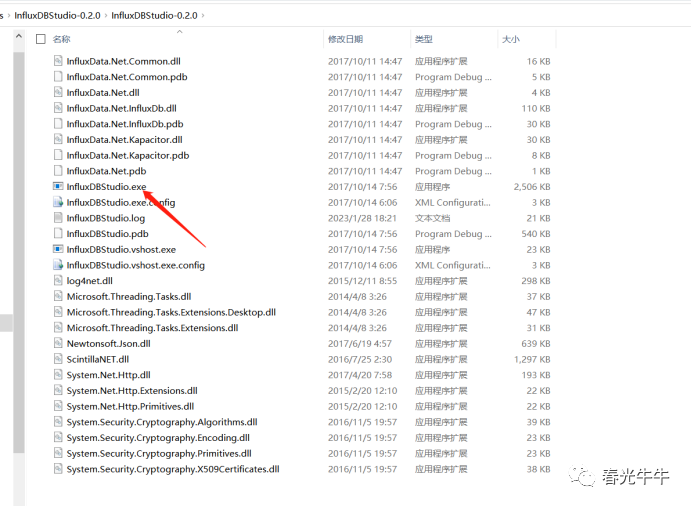Screen dimensions: 692x507
Task: Click the 1,297 KB size value
Action: (532, 359)
